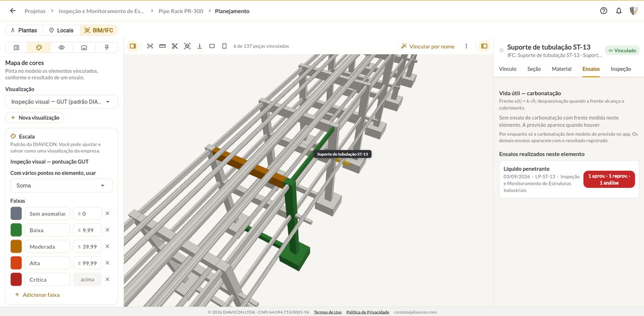Click the dark red Crítica color swatch
644x316 pixels.
coord(16,279)
